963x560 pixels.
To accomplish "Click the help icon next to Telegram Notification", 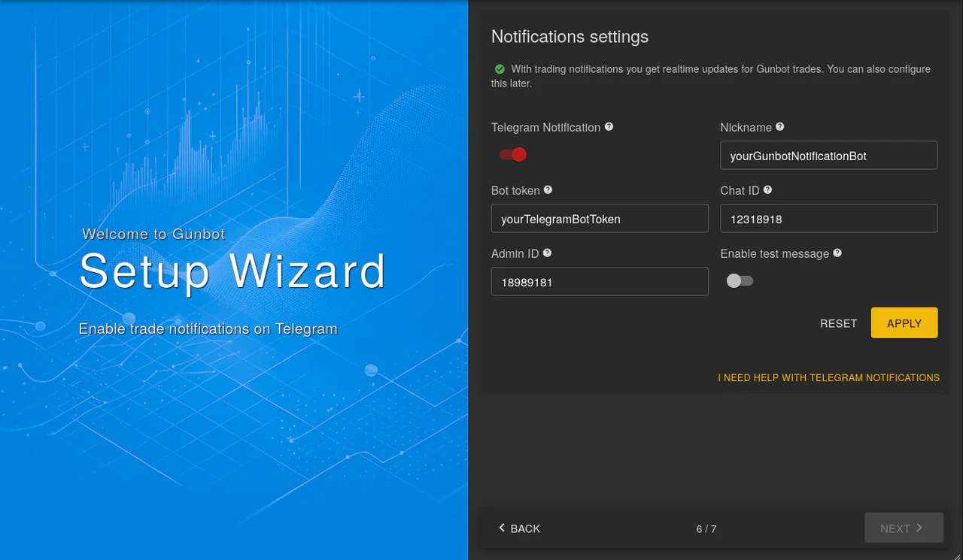I will [609, 127].
